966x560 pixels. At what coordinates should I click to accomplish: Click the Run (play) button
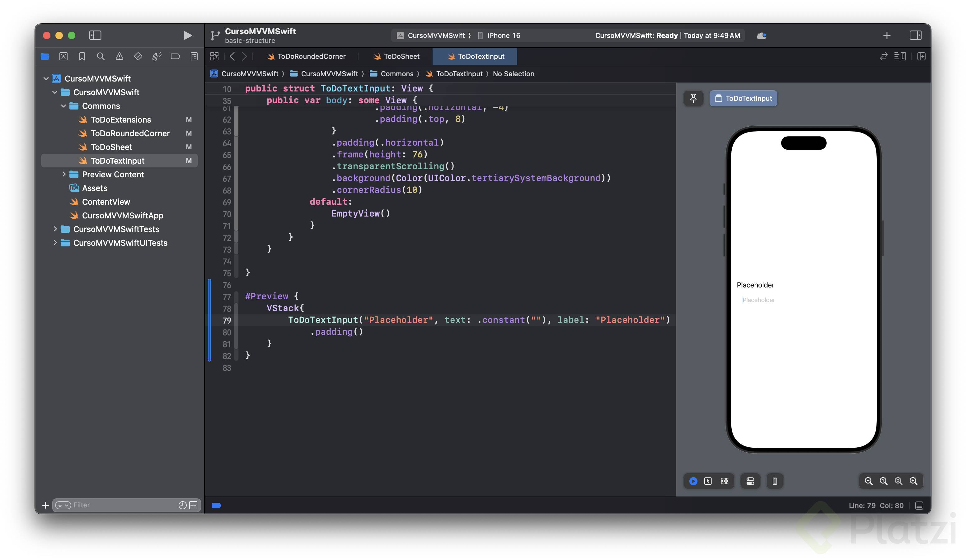187,36
